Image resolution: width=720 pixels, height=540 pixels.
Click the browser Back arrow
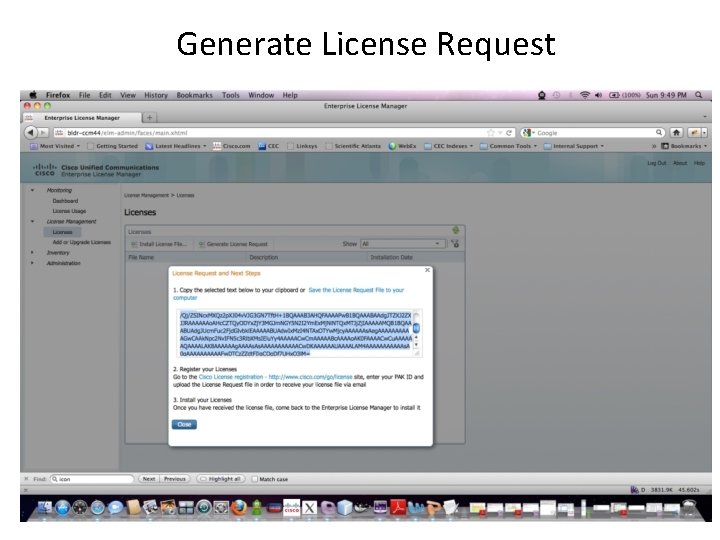pyautogui.click(x=30, y=133)
